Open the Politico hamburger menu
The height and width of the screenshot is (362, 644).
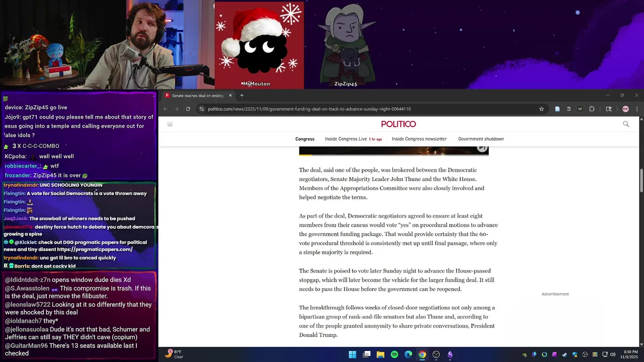point(170,124)
